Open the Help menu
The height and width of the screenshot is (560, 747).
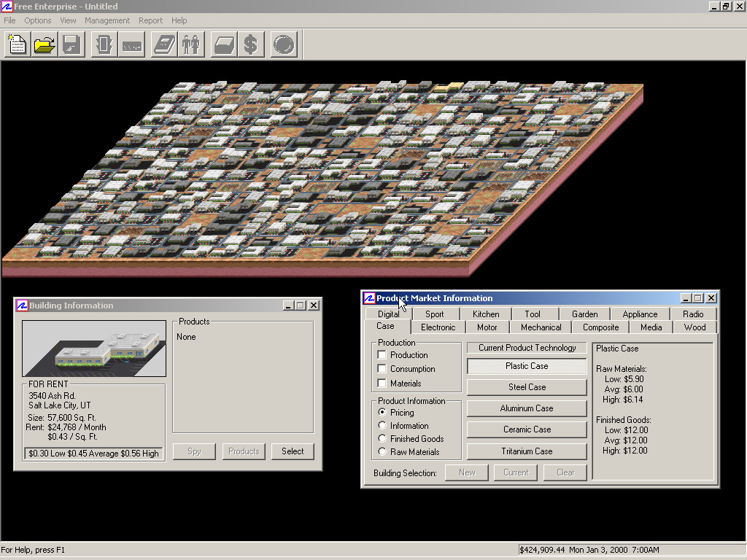coord(179,20)
